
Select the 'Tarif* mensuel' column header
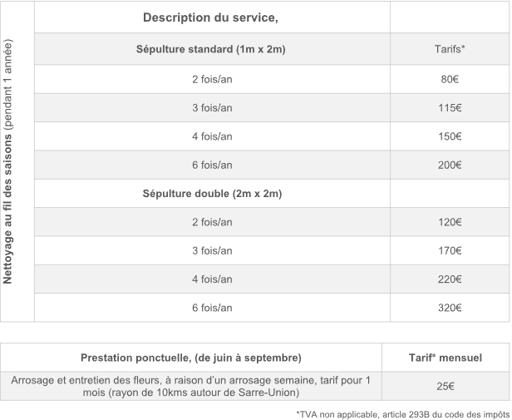[446, 358]
